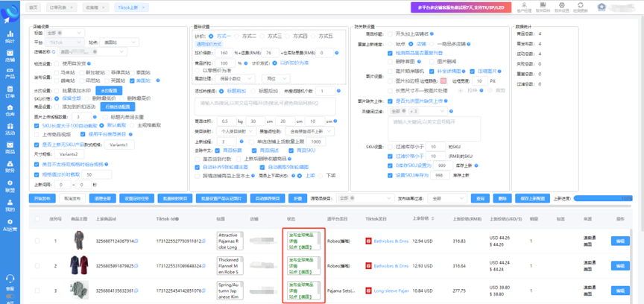Click the 开始发布 start publish button
Image resolution: width=644 pixels, height=304 pixels.
click(42, 198)
